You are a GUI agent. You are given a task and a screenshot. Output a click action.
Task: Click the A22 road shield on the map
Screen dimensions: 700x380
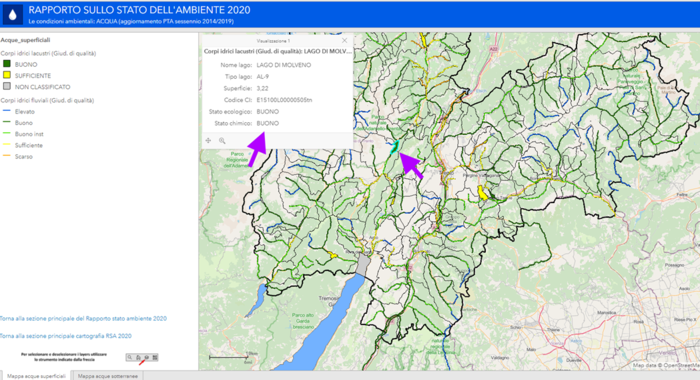tap(493, 49)
